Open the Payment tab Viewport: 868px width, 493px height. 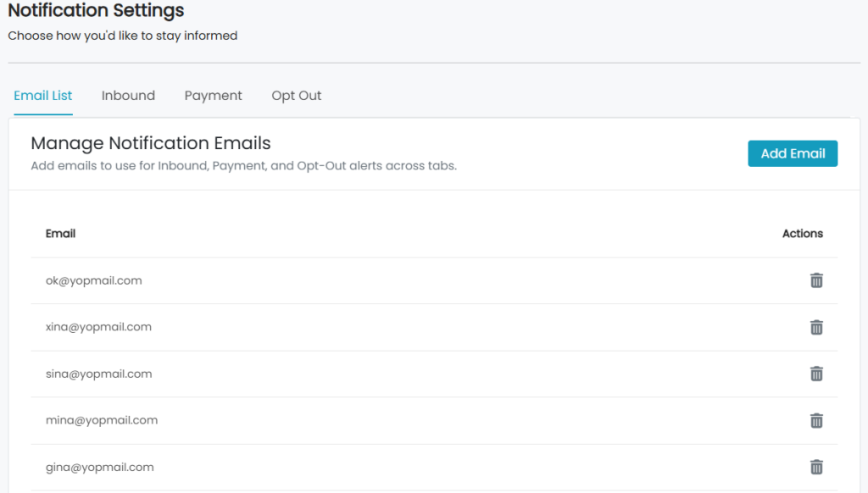pos(213,96)
